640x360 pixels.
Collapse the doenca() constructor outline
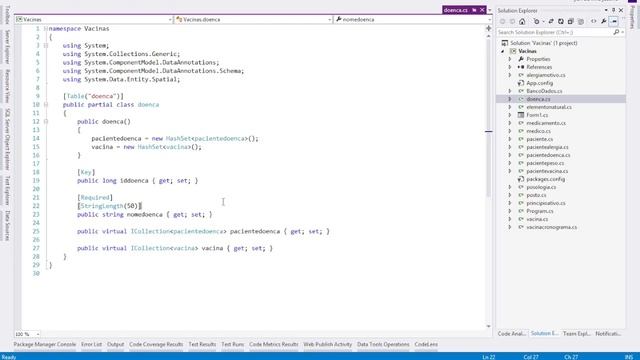point(46,121)
